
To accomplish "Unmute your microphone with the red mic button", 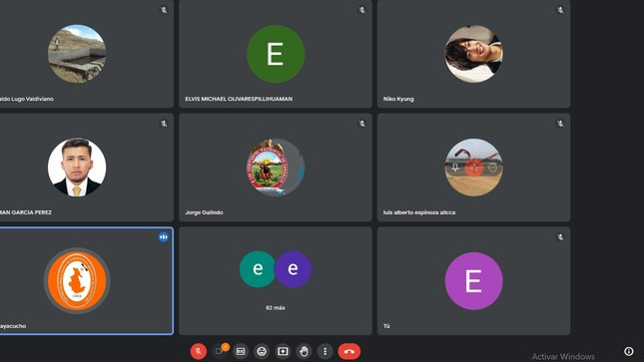I will tap(198, 351).
